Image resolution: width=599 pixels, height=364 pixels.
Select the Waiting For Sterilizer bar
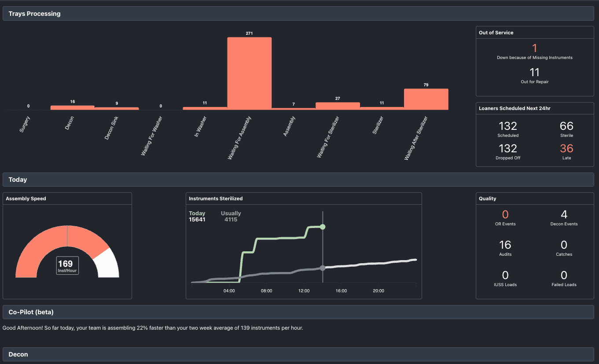point(338,106)
